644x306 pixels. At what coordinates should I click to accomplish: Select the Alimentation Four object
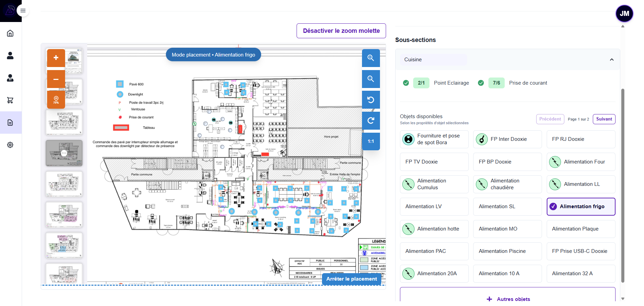581,162
